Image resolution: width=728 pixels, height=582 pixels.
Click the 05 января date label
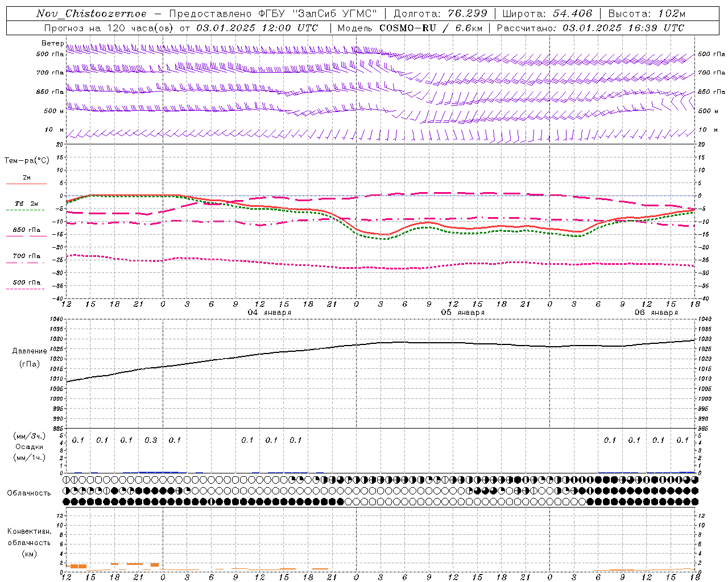[x=463, y=313]
